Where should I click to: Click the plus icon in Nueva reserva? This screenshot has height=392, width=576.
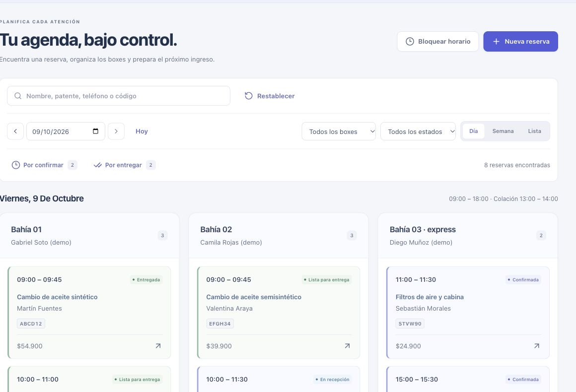pyautogui.click(x=496, y=42)
